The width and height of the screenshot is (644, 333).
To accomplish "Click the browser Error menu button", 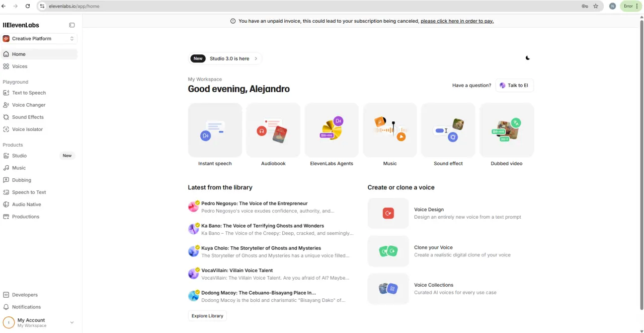I will coord(631,6).
